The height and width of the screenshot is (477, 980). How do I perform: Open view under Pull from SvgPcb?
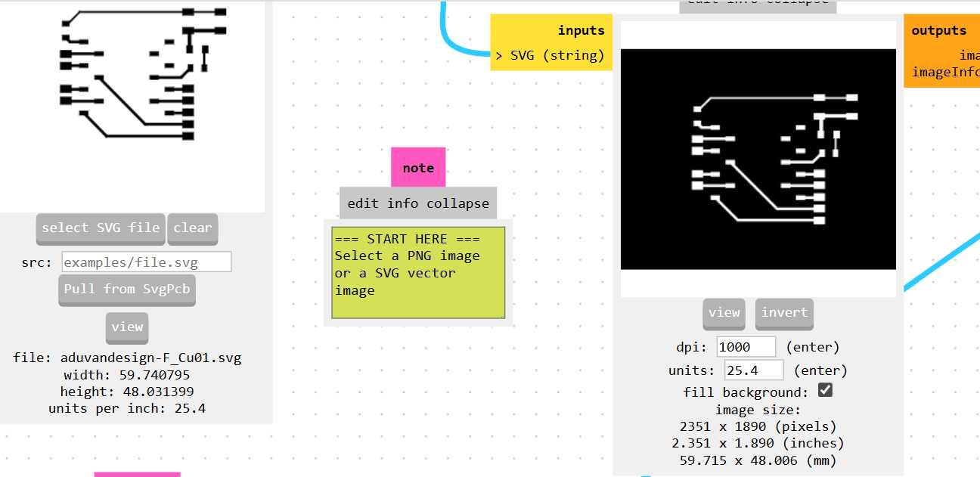pyautogui.click(x=127, y=327)
